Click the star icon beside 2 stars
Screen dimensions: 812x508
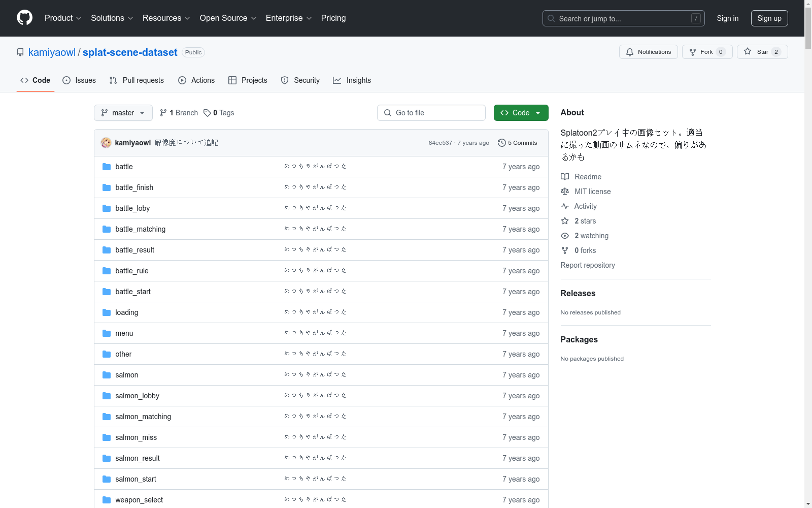click(x=565, y=221)
